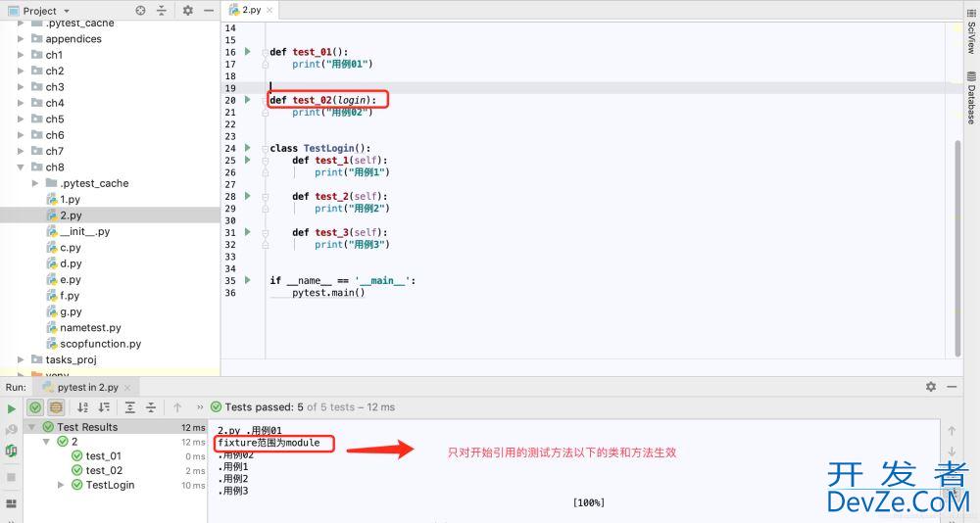
Task: Click the scroll-from-source crosshair icon in Project panel
Action: (x=140, y=10)
